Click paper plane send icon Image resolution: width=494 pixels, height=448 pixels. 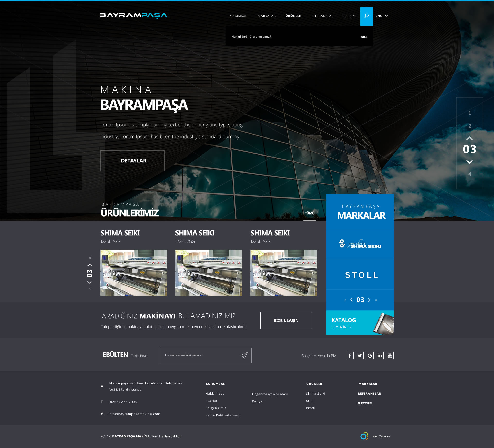244,356
